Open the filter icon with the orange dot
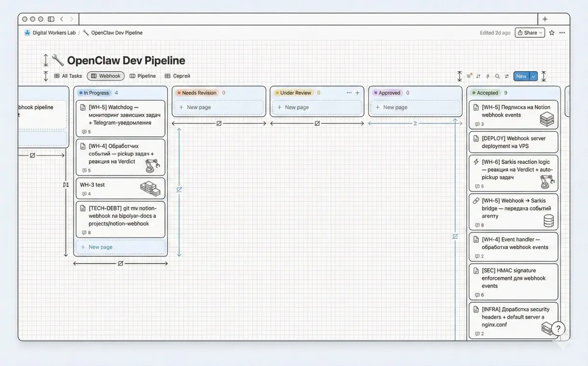This screenshot has height=366, width=588. [468, 76]
